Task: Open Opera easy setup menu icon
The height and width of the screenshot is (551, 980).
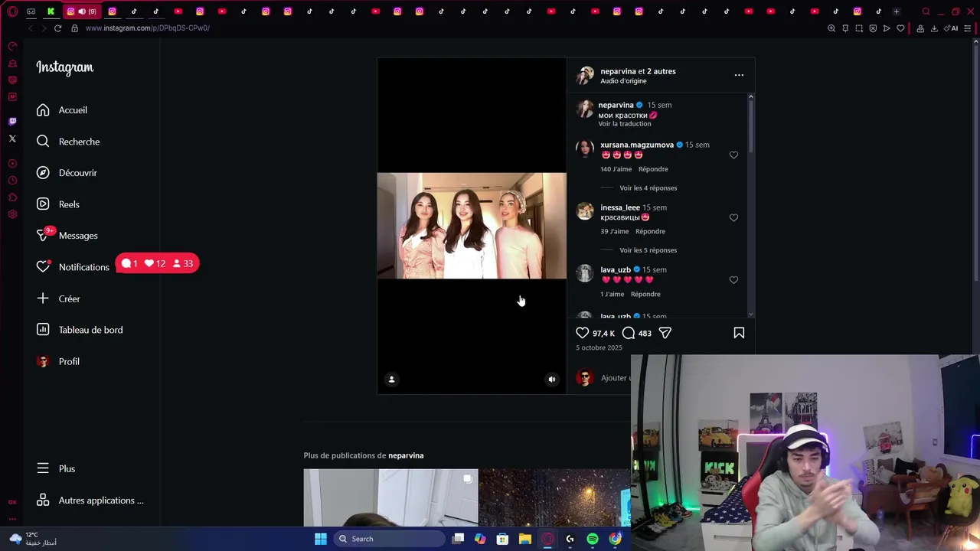Action: click(968, 28)
